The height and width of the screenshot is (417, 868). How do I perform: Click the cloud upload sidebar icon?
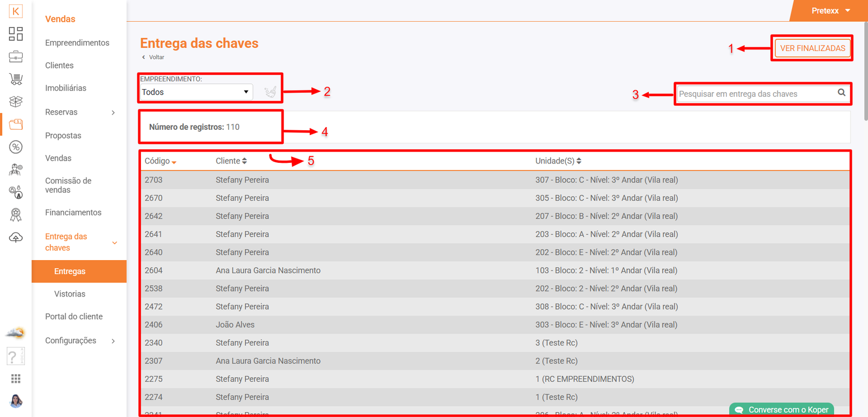coord(16,237)
